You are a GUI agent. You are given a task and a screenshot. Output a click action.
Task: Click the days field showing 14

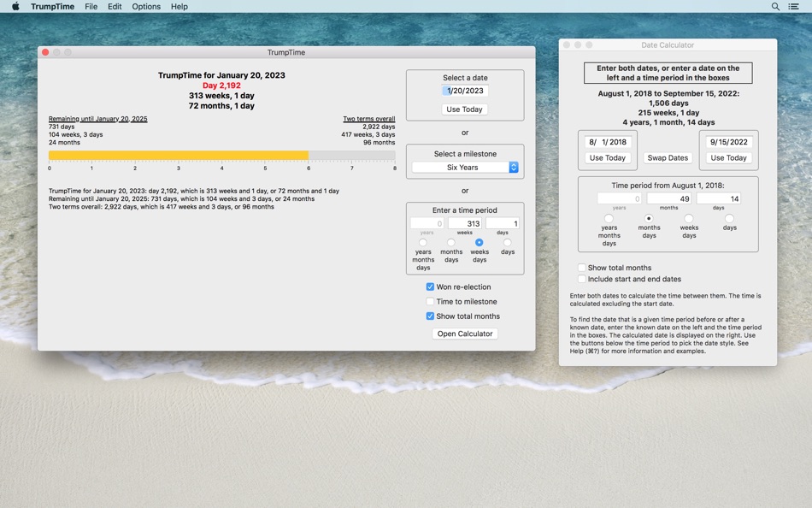coord(718,198)
